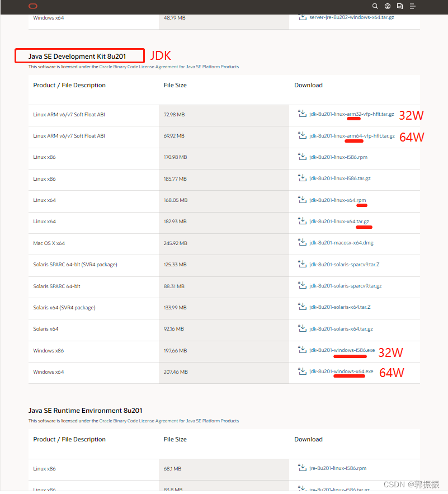This screenshot has height=494, width=448.
Task: Download jre-8u201-linux-i586.rpm link
Action: [338, 468]
